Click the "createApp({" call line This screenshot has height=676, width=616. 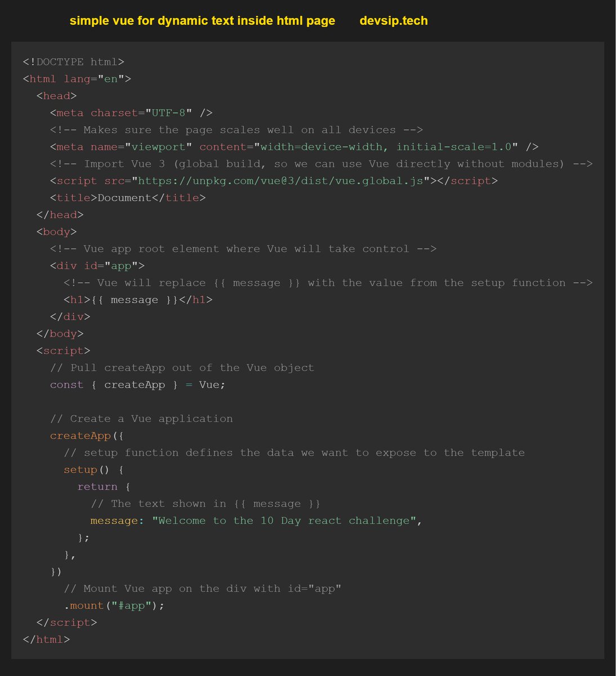(x=87, y=435)
